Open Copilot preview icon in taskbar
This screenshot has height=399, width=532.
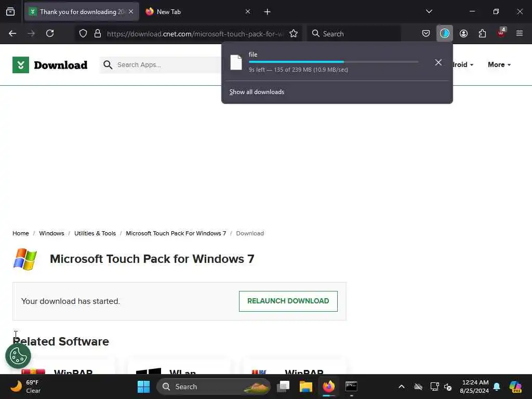coord(515,387)
